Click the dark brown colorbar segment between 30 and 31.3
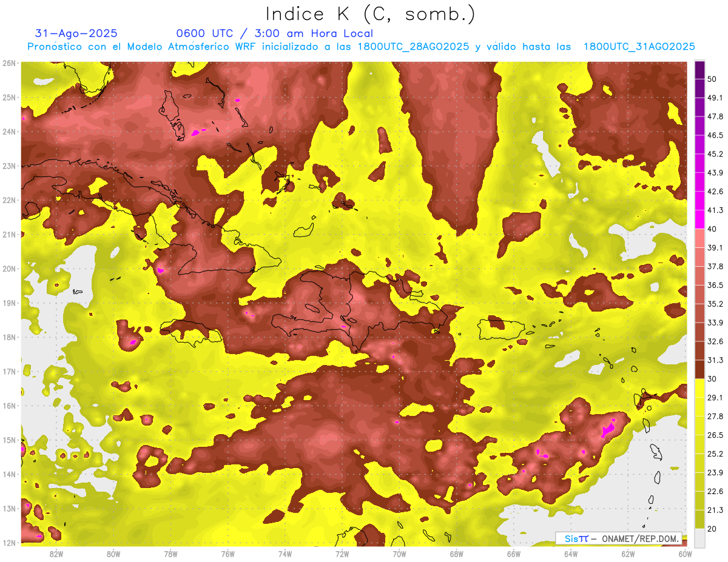 pyautogui.click(x=699, y=369)
